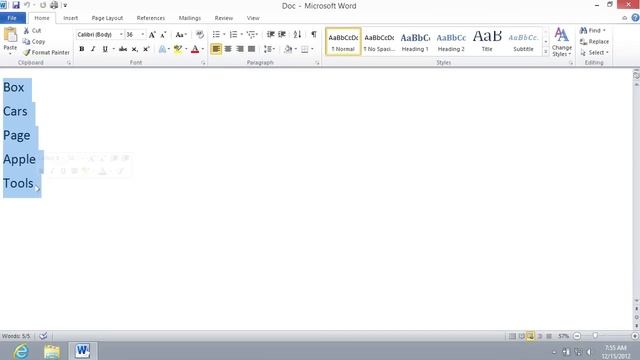Decrease paragraph indent
Image resolution: width=640 pixels, height=360 pixels.
point(270,35)
